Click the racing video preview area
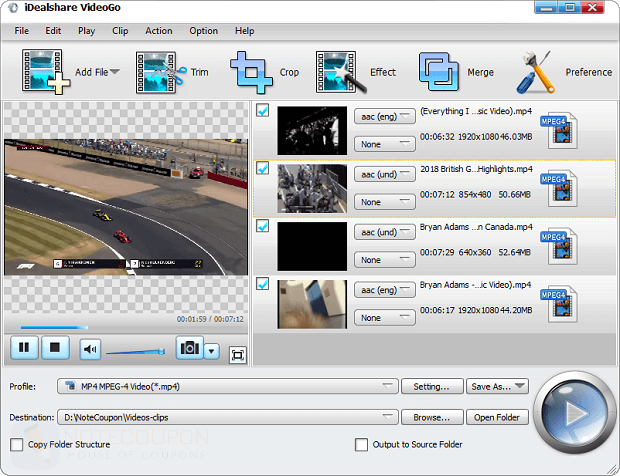Viewport: 620px width, 476px height. click(126, 207)
